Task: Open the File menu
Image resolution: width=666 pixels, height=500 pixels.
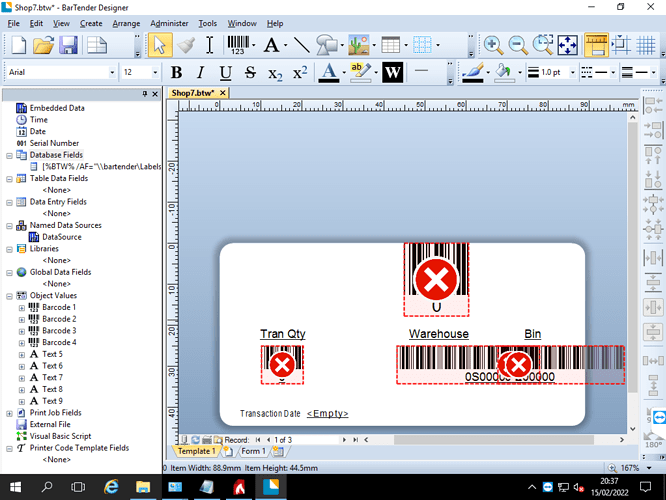Action: tap(14, 23)
